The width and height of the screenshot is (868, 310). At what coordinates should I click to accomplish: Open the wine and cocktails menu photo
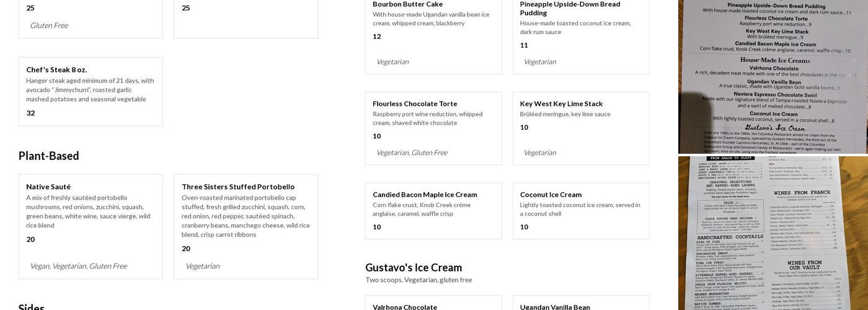[773, 233]
